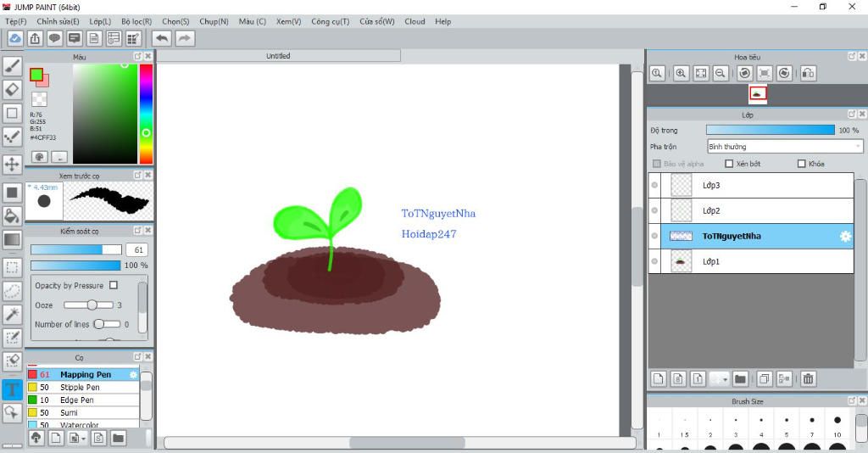Zoom out using the navigator magnifier minus
The width and height of the screenshot is (868, 453).
(721, 73)
